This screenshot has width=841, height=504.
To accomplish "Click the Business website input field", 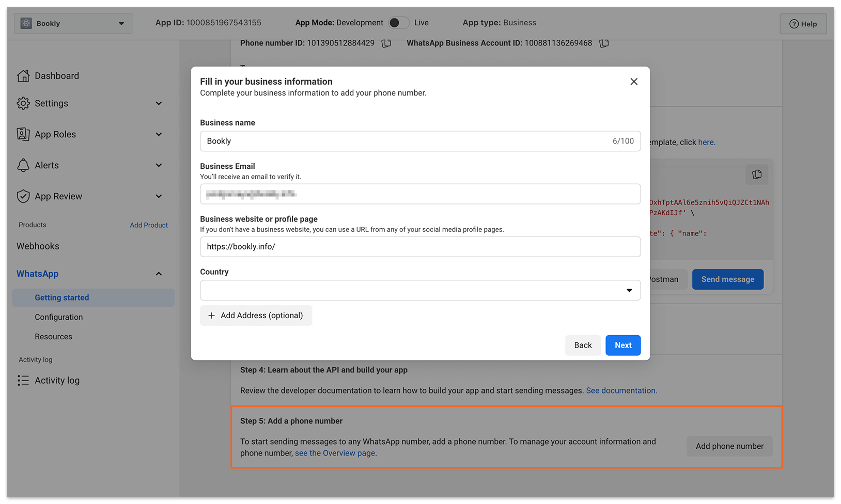I will [x=420, y=247].
